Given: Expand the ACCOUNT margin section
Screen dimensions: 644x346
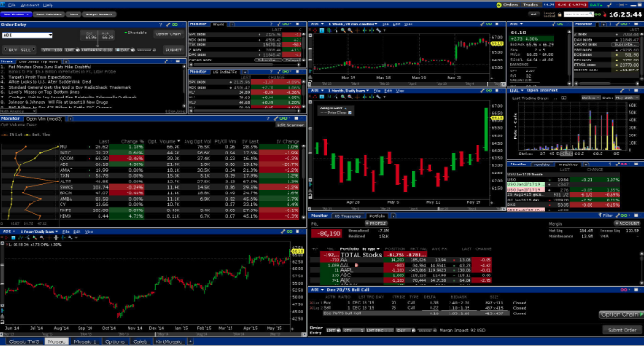Looking at the screenshot, I should pos(627,223).
